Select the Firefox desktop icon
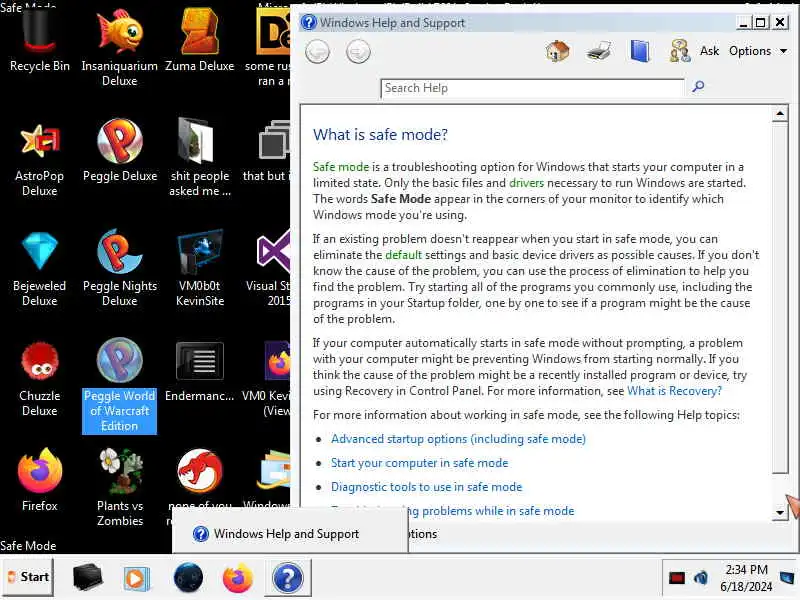Viewport: 800px width, 600px height. pos(39,481)
